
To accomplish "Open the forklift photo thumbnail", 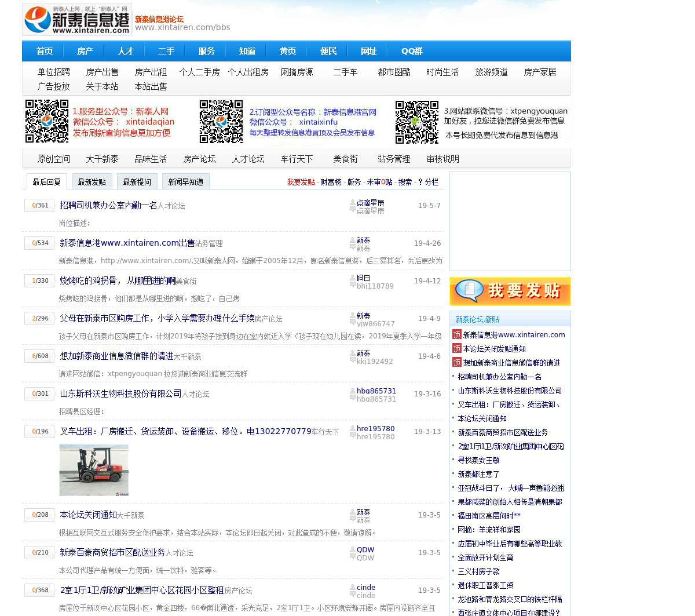I will (x=94, y=470).
